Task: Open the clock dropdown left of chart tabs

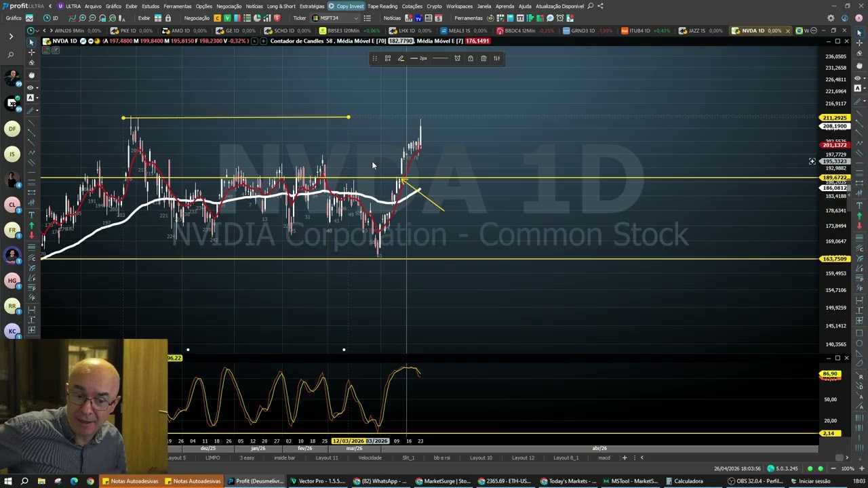Action: [33, 30]
